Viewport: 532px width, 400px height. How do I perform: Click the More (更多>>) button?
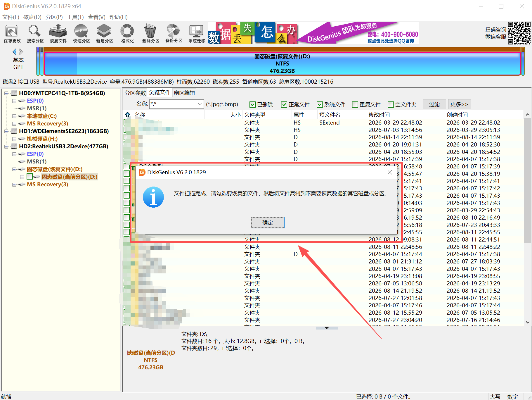(459, 104)
